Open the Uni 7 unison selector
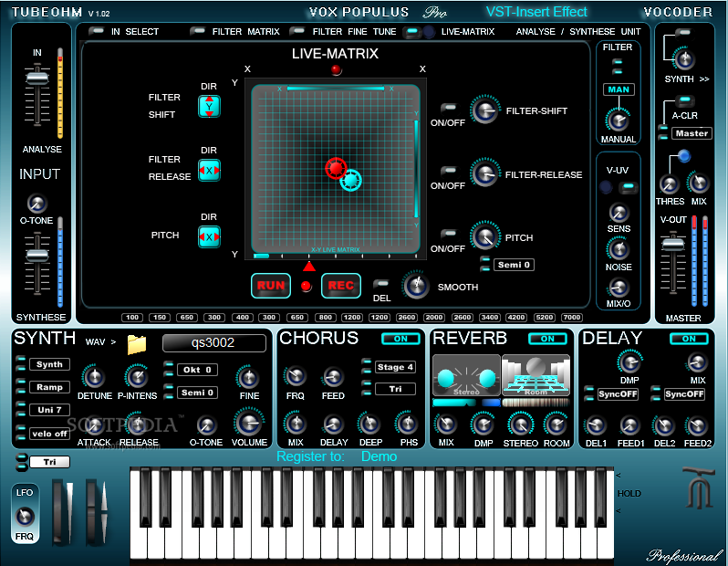The width and height of the screenshot is (728, 566). (x=49, y=410)
